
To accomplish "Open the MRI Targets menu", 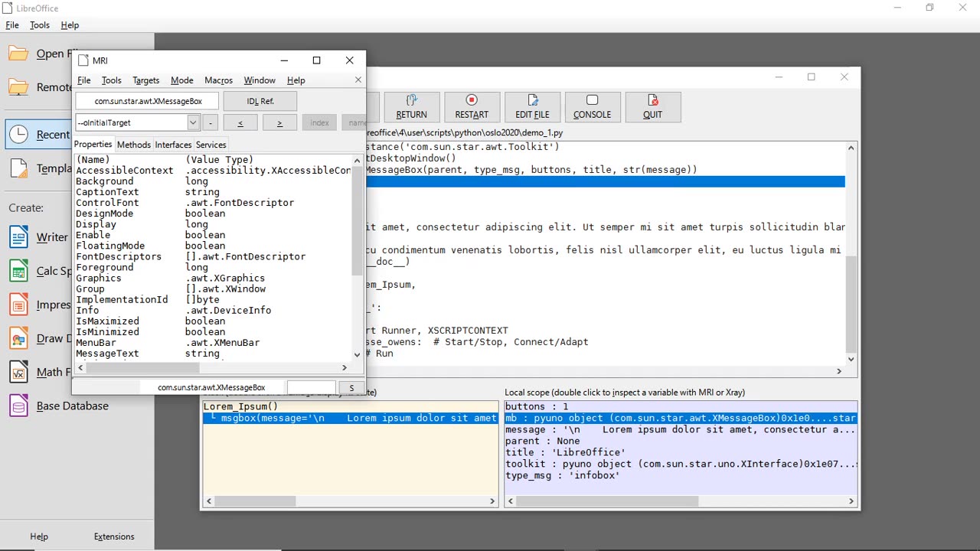I will point(145,80).
